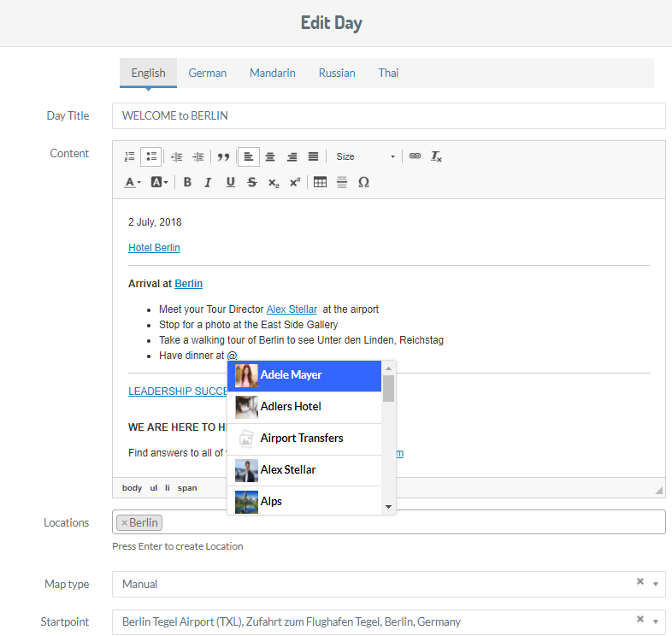Clear the Startpoint selection
Viewport: 672px width, 636px height.
pos(640,619)
